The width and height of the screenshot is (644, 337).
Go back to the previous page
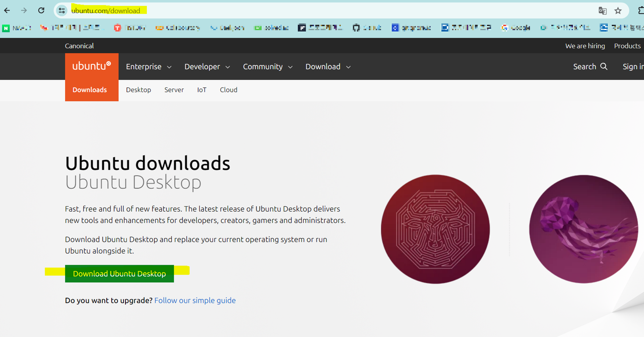tap(7, 10)
